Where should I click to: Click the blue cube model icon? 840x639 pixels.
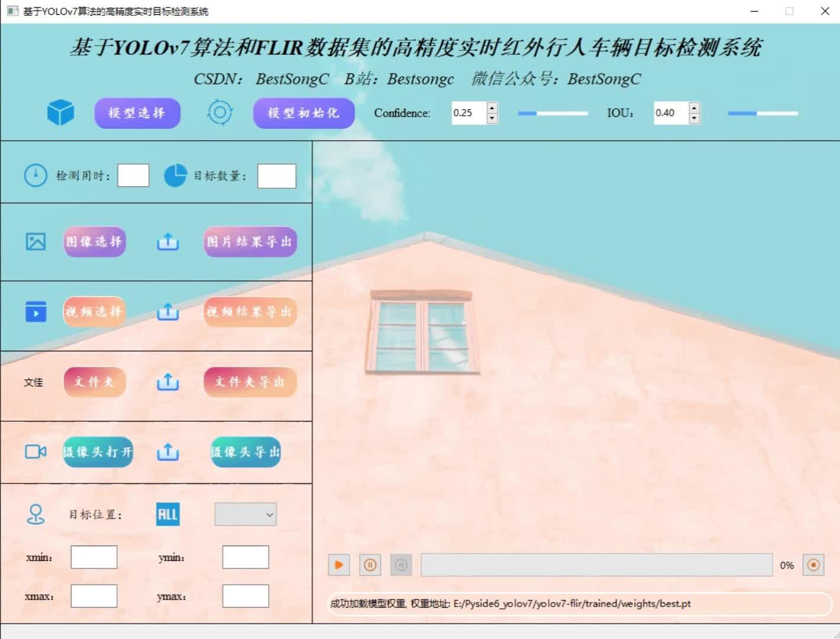pyautogui.click(x=59, y=113)
